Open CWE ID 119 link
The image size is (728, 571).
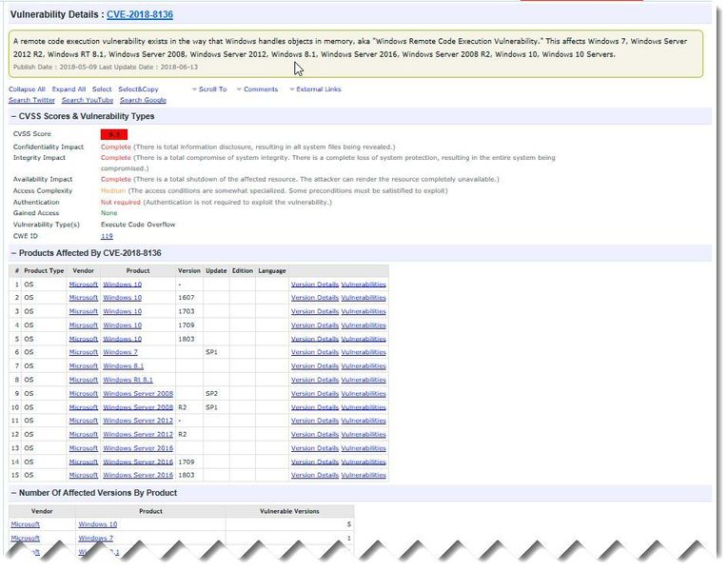click(x=107, y=236)
